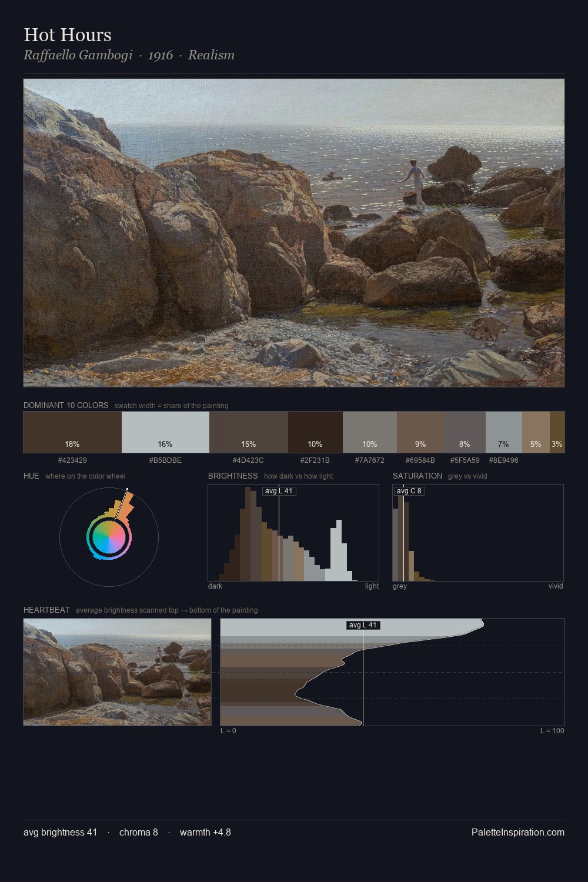Click hex code #B5BDBE
The width and height of the screenshot is (588, 882).
click(x=165, y=460)
